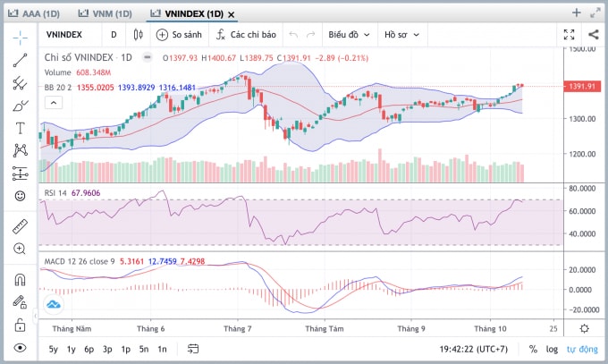Expand the Biểu đồ dropdown
This screenshot has width=608, height=364.
coord(350,35)
